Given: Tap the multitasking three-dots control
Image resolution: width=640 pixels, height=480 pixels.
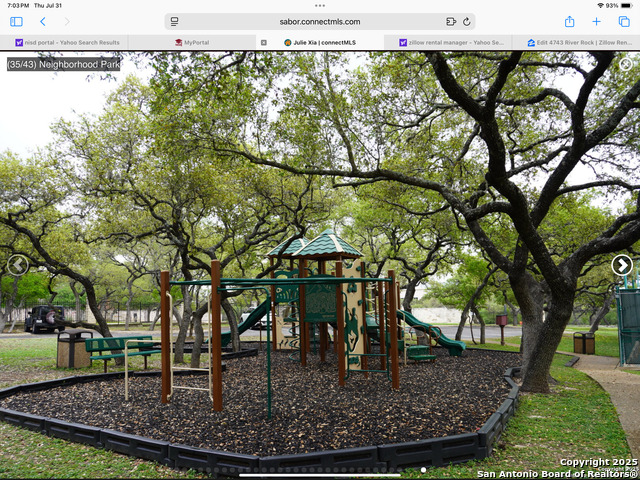Looking at the screenshot, I should coord(320,5).
